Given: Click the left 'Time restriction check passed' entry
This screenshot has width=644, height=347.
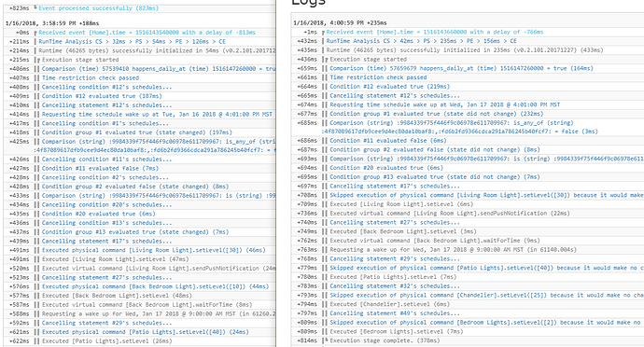Looking at the screenshot, I should coord(91,78).
